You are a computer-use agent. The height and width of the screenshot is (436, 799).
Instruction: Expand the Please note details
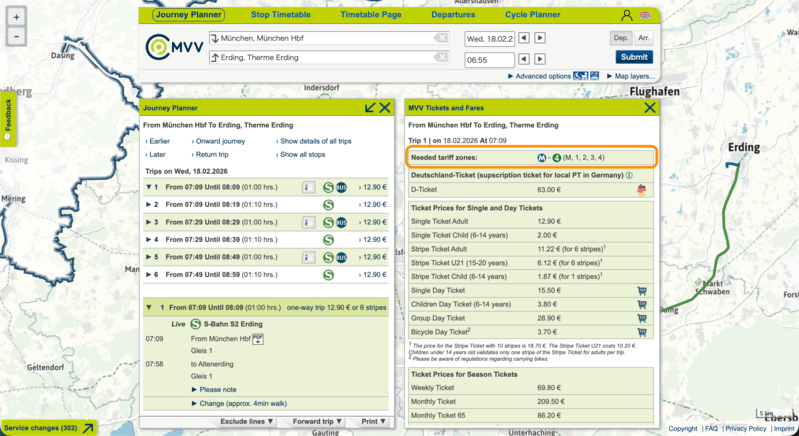click(x=216, y=389)
